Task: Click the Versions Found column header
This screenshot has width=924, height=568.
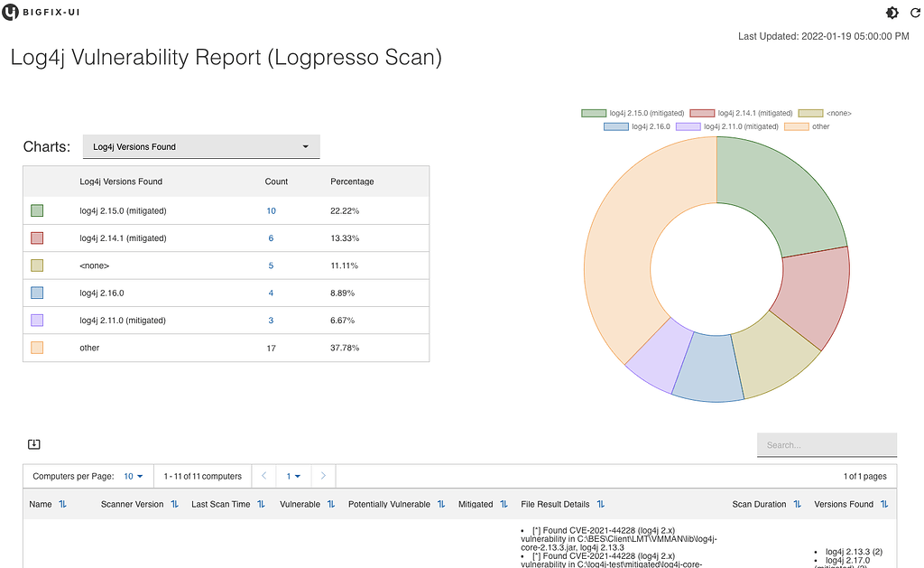Action: click(844, 504)
